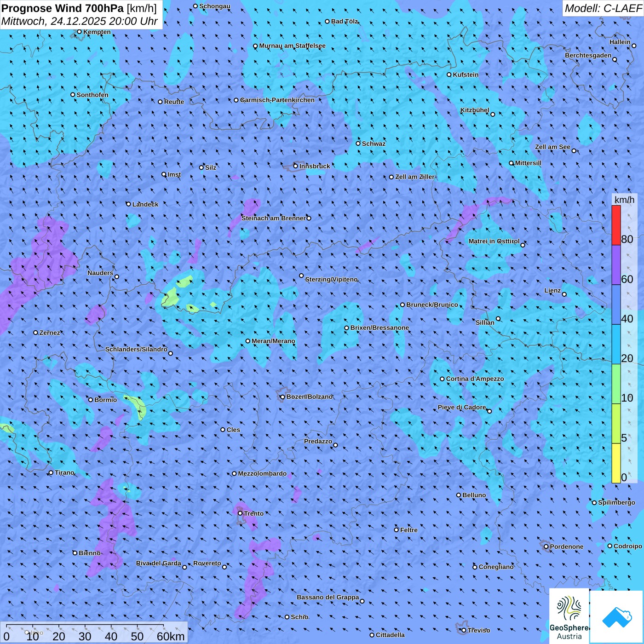The height and width of the screenshot is (644, 644).
Task: Click the Pieve di Cadore label
Action: tap(461, 407)
